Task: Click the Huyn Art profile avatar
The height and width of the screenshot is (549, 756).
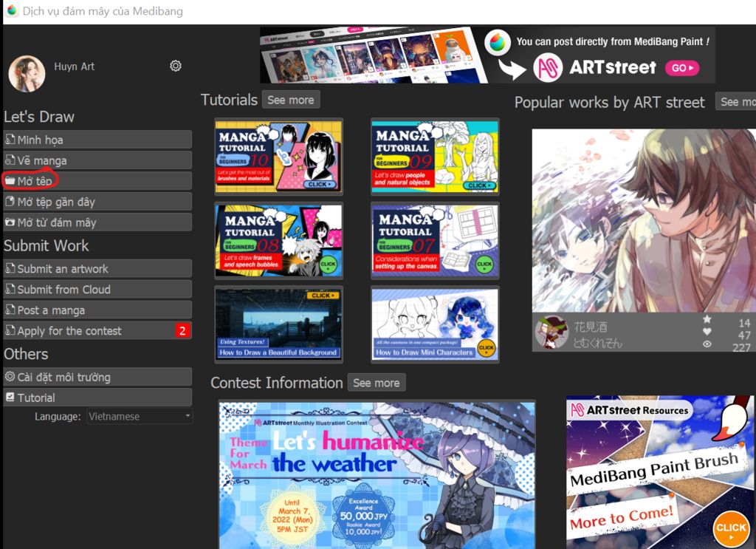Action: tap(27, 73)
